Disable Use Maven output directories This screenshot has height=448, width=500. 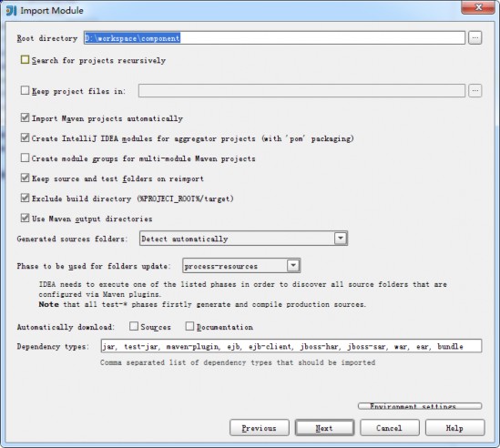(x=25, y=219)
